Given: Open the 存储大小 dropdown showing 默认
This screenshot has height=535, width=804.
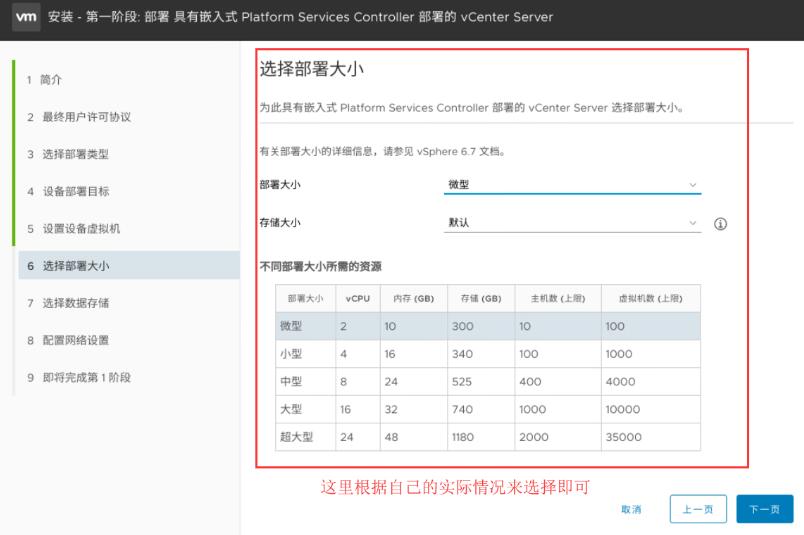Looking at the screenshot, I should pyautogui.click(x=572, y=223).
